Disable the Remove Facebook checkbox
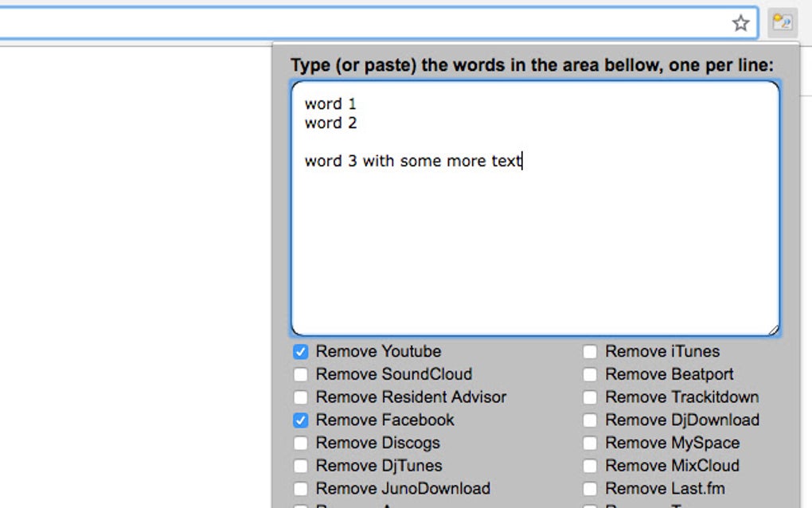This screenshot has width=812, height=508. (300, 420)
